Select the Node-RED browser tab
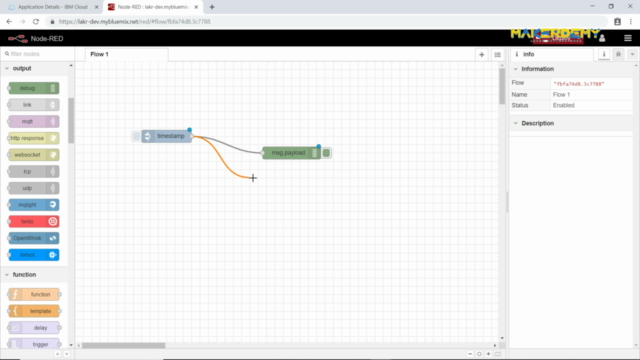This screenshot has width=640, height=360. pos(152,7)
